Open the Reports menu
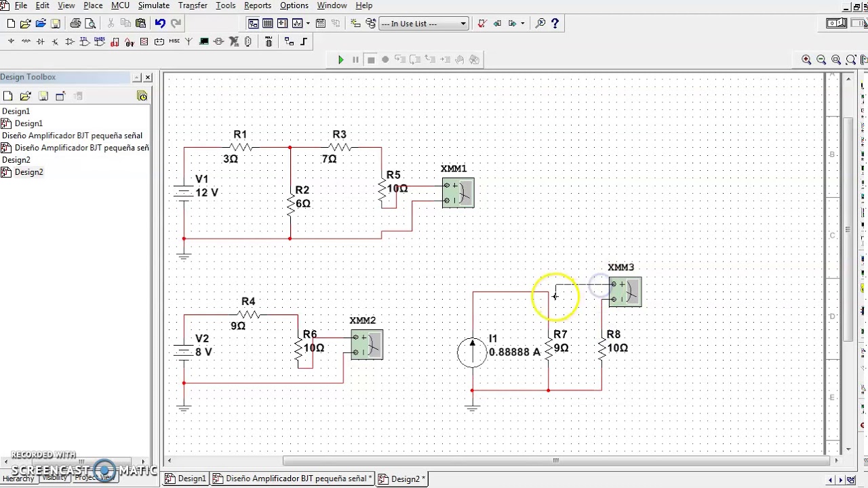 point(258,5)
